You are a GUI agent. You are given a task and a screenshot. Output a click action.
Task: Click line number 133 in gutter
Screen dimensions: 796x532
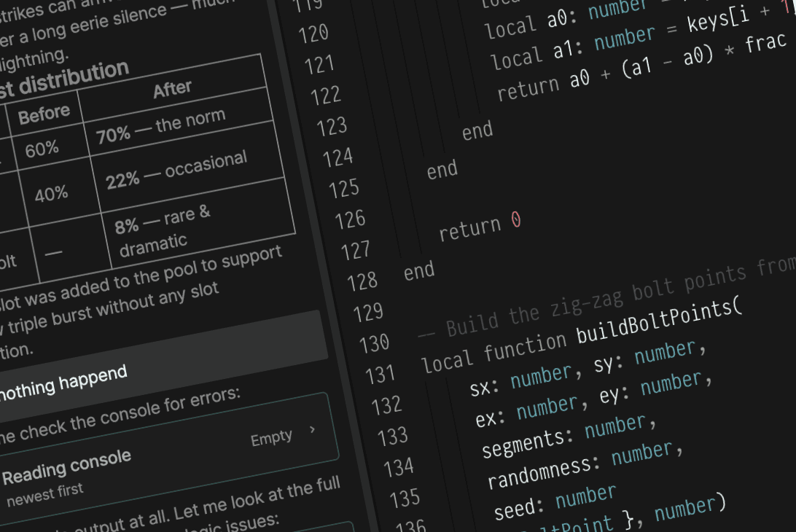click(x=392, y=437)
